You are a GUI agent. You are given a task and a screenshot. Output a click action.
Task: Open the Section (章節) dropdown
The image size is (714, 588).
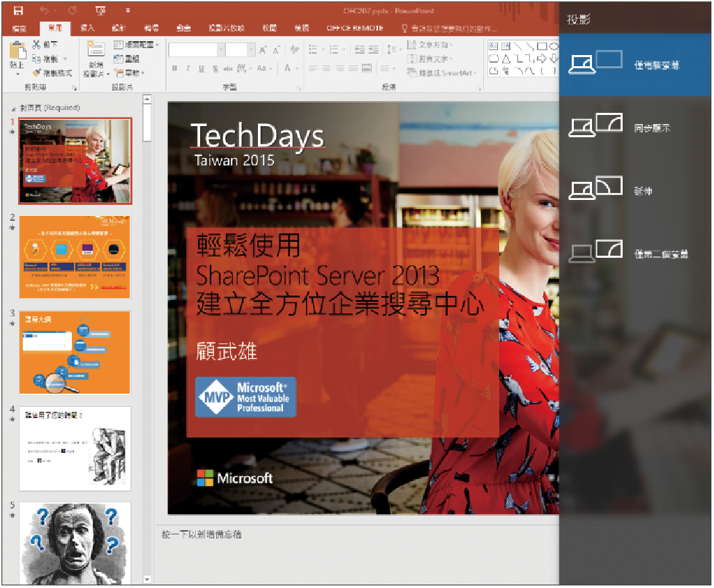pos(129,73)
